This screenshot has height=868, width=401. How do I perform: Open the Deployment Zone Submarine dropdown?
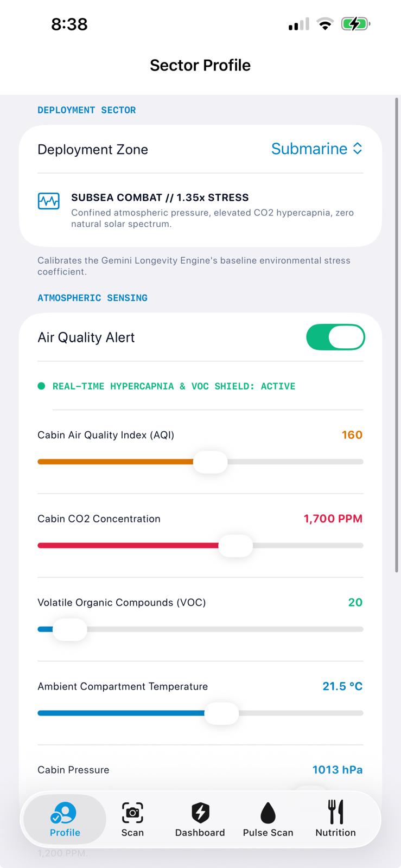(x=317, y=149)
